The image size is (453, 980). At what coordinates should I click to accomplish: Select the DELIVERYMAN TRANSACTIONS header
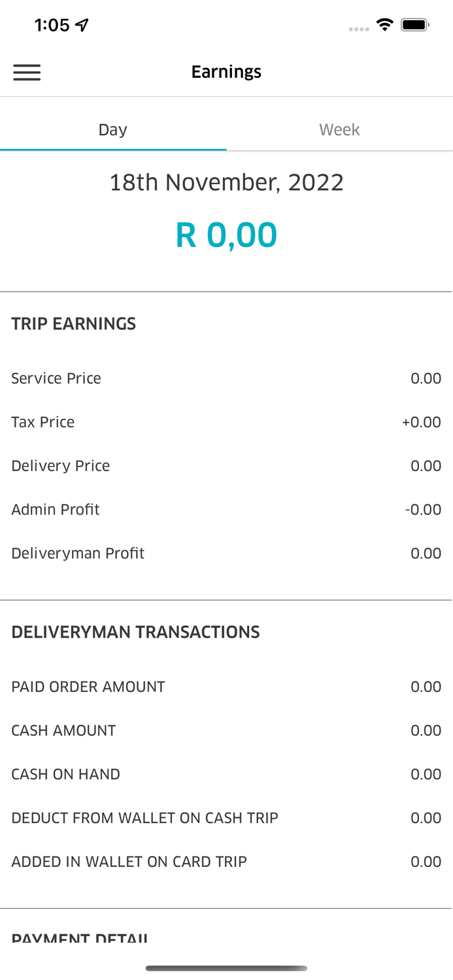(x=135, y=631)
